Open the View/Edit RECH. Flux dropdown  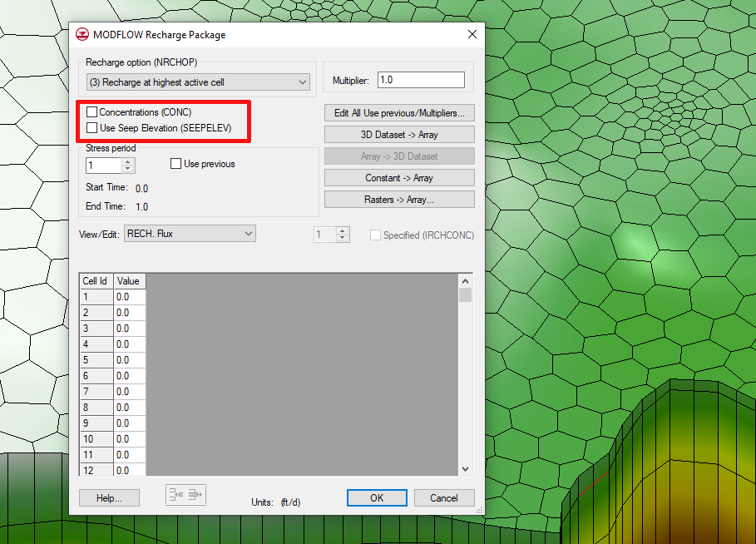click(250, 234)
